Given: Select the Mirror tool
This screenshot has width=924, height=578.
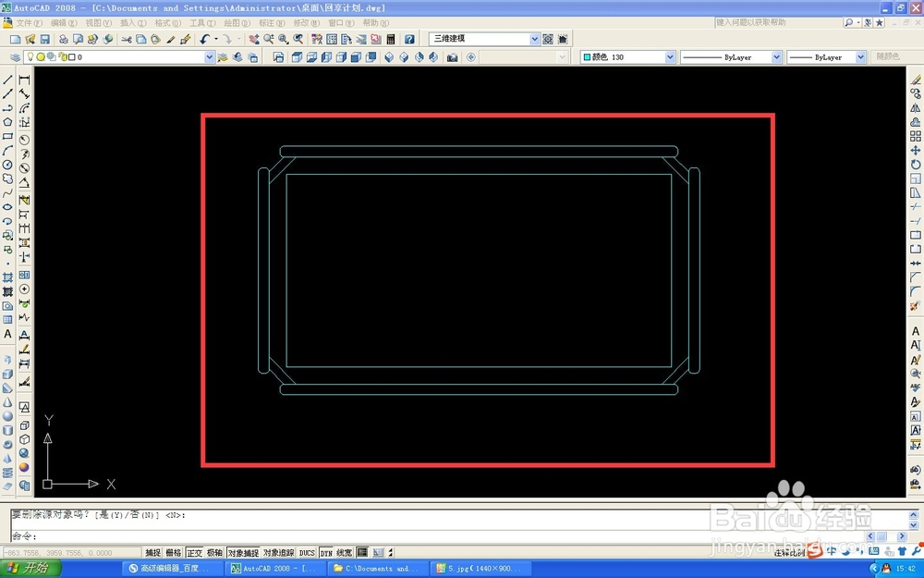Looking at the screenshot, I should pos(915,108).
